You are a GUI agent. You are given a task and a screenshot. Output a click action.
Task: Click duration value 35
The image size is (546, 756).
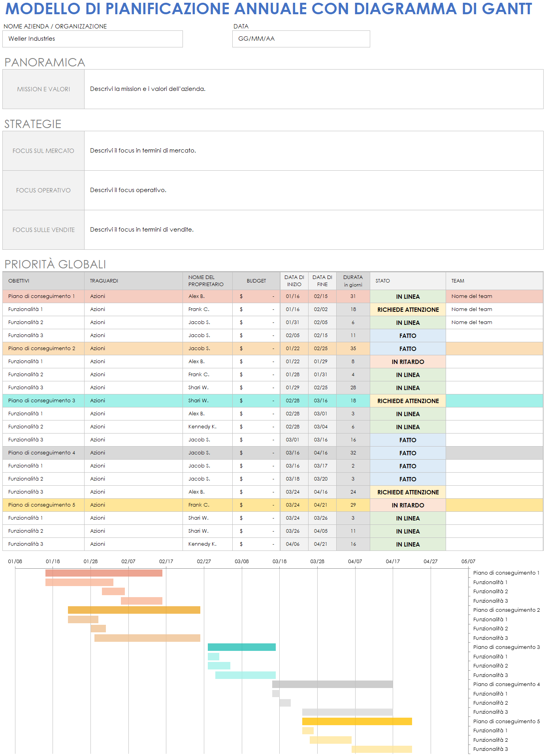click(353, 349)
